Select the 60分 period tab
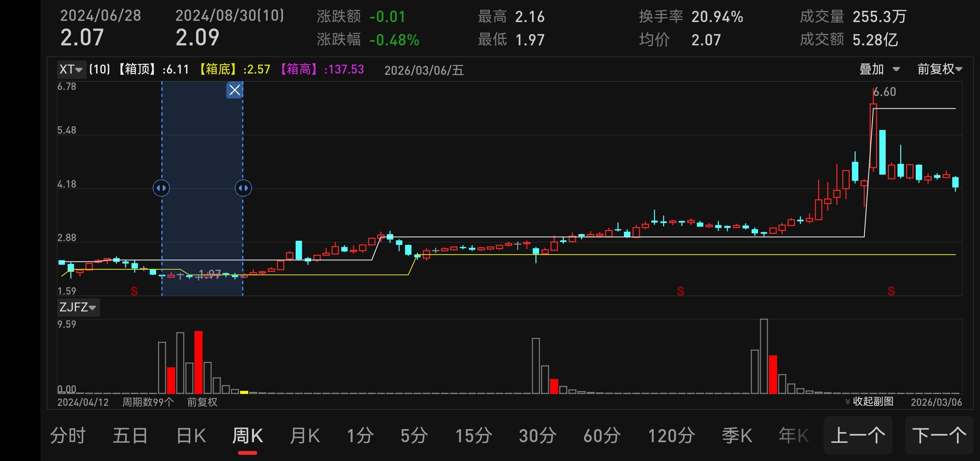 pyautogui.click(x=602, y=436)
